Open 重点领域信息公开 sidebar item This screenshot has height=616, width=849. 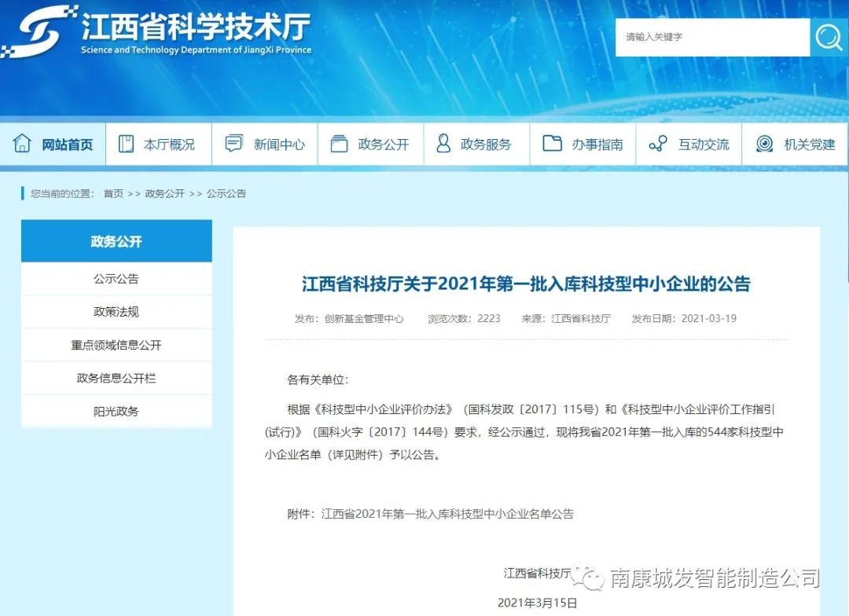coord(116,345)
